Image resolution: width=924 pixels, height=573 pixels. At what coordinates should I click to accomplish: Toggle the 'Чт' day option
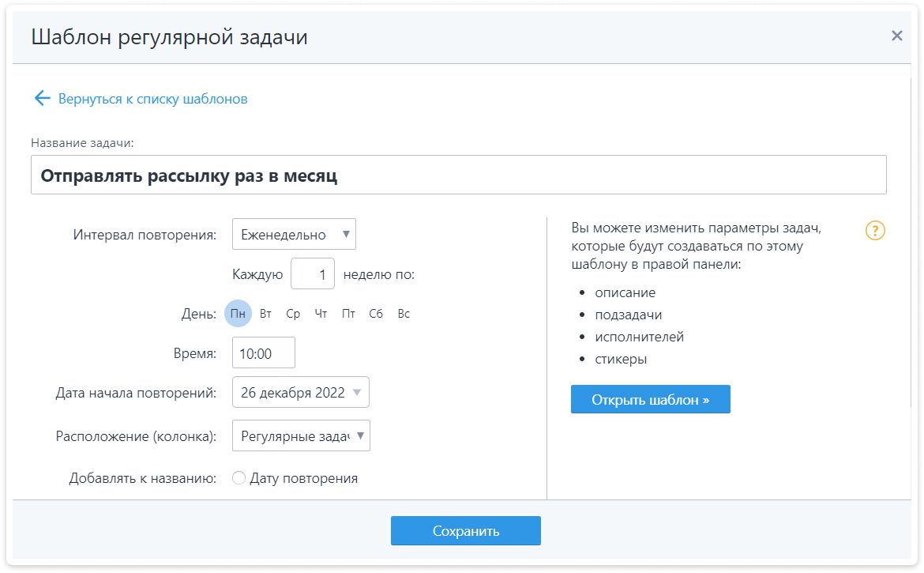pos(321,314)
